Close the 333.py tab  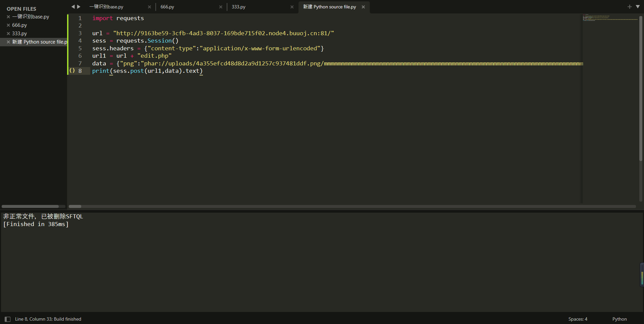[x=292, y=7]
